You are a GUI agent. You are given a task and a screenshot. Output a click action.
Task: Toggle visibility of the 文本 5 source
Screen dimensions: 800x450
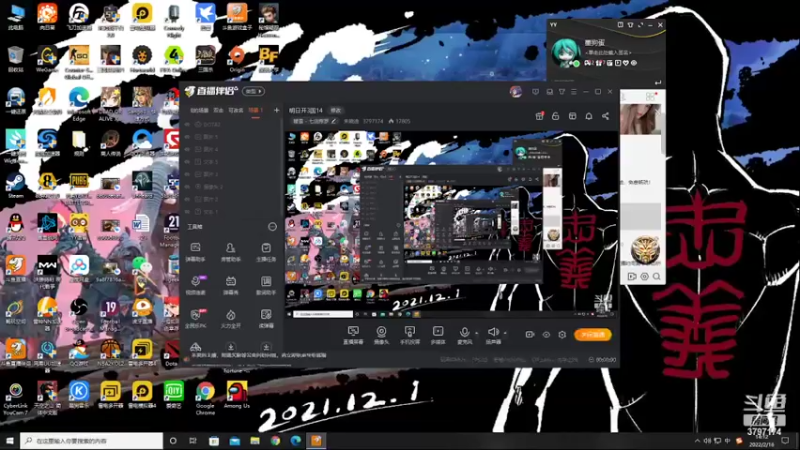[x=187, y=162]
